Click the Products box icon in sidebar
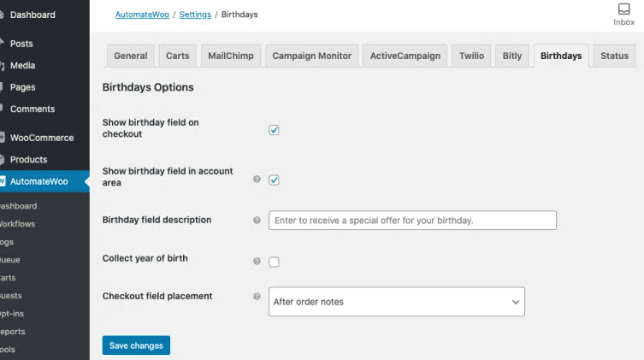The width and height of the screenshot is (644, 360). (3, 160)
